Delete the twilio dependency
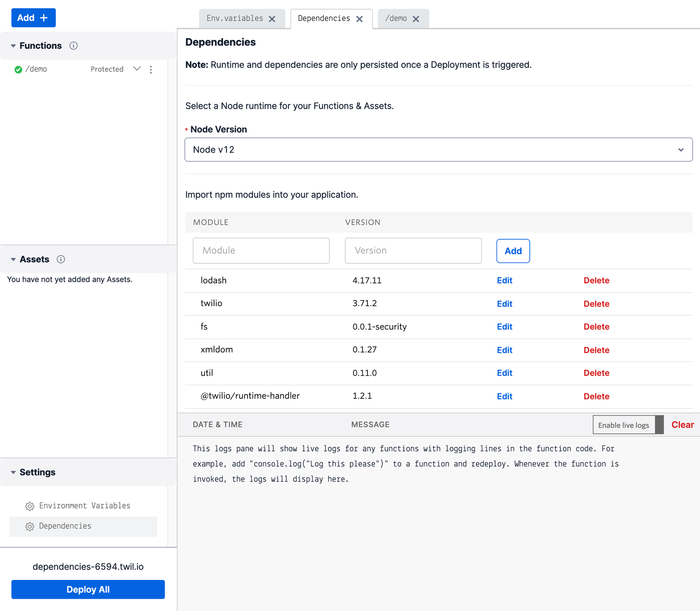The image size is (700, 611). pos(596,304)
